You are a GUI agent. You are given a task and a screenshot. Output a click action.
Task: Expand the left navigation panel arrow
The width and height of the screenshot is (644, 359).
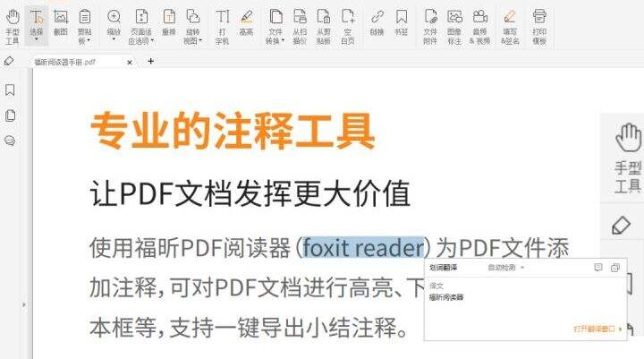(x=24, y=304)
